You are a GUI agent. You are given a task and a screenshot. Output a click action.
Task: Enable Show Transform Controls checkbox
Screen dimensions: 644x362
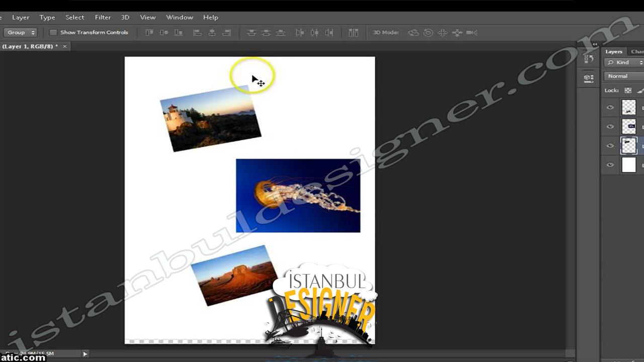coord(53,33)
